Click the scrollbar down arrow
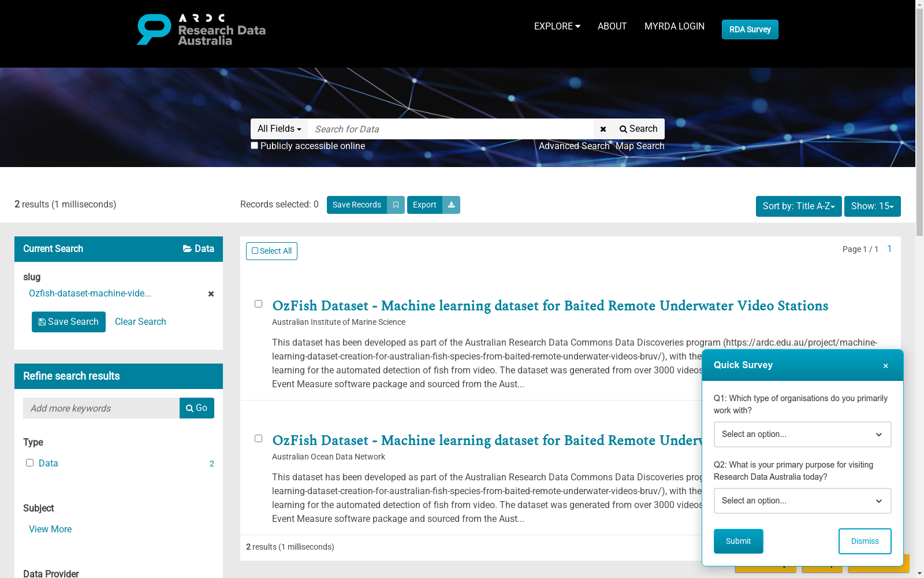924x578 pixels. pyautogui.click(x=919, y=573)
